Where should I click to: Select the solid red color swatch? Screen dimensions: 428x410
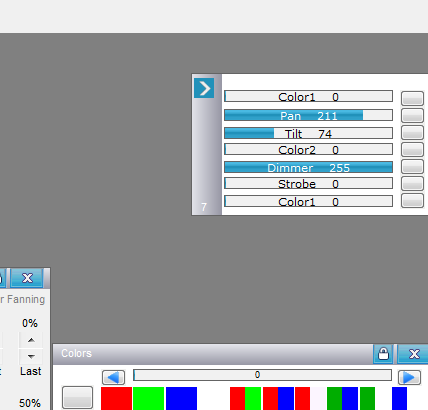116,398
